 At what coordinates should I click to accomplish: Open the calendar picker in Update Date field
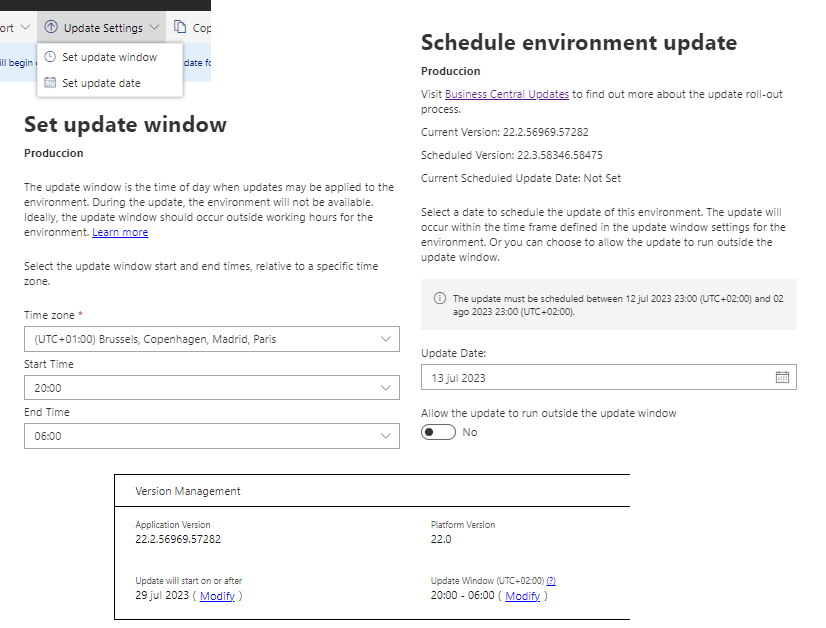[782, 378]
